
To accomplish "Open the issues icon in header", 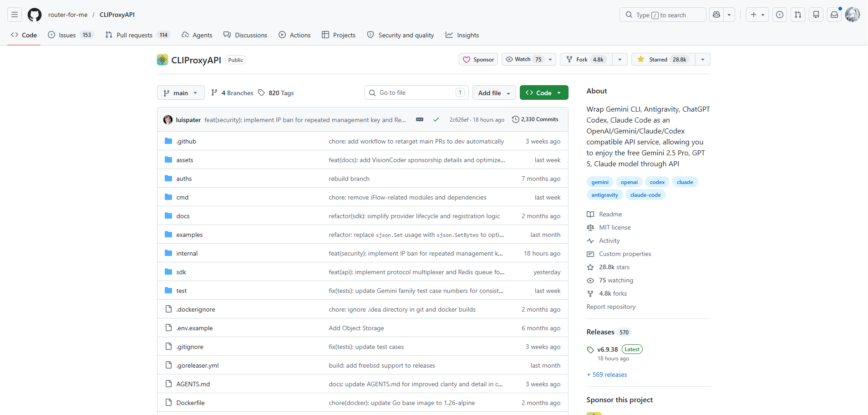I will coord(780,15).
